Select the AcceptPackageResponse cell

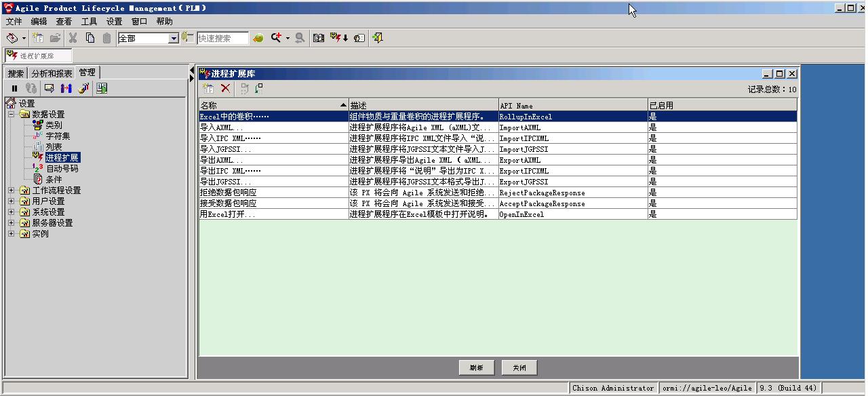click(x=573, y=203)
